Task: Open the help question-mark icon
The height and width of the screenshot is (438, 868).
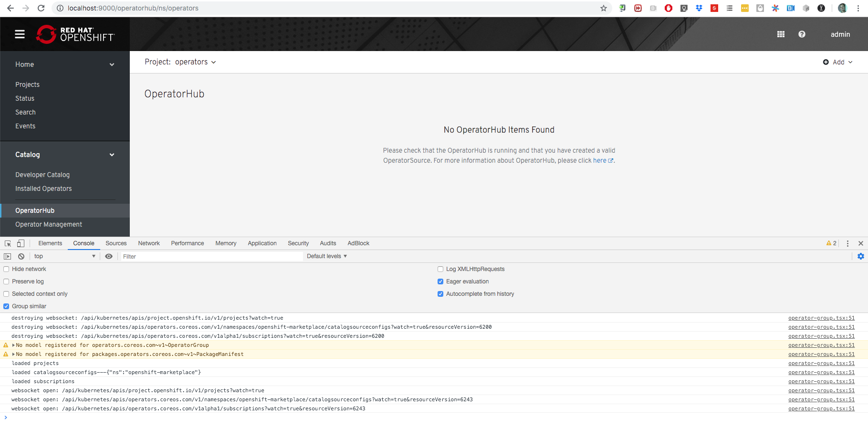Action: [802, 34]
